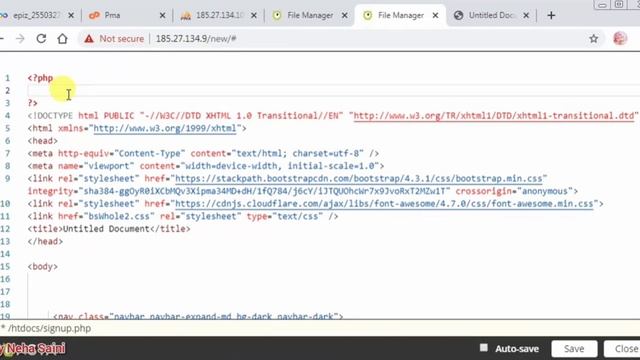This screenshot has height=360, width=640.
Task: Close the active File Manager tab
Action: 436,16
